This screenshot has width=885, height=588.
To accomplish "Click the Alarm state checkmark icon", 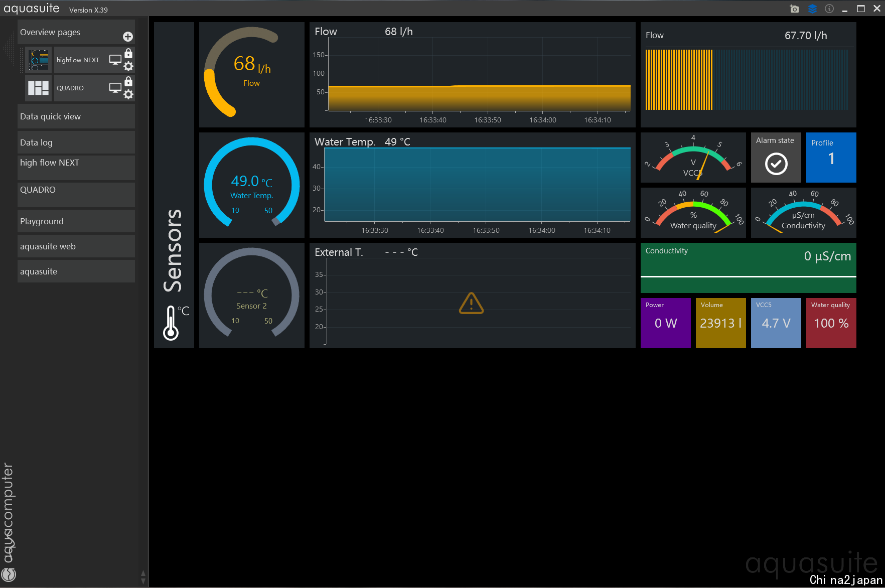I will [776, 164].
